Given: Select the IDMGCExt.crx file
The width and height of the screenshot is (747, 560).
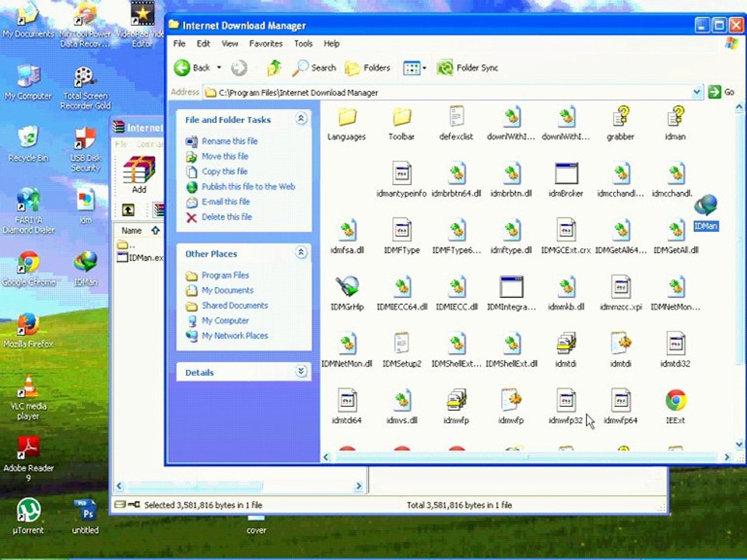Looking at the screenshot, I should pyautogui.click(x=566, y=236).
